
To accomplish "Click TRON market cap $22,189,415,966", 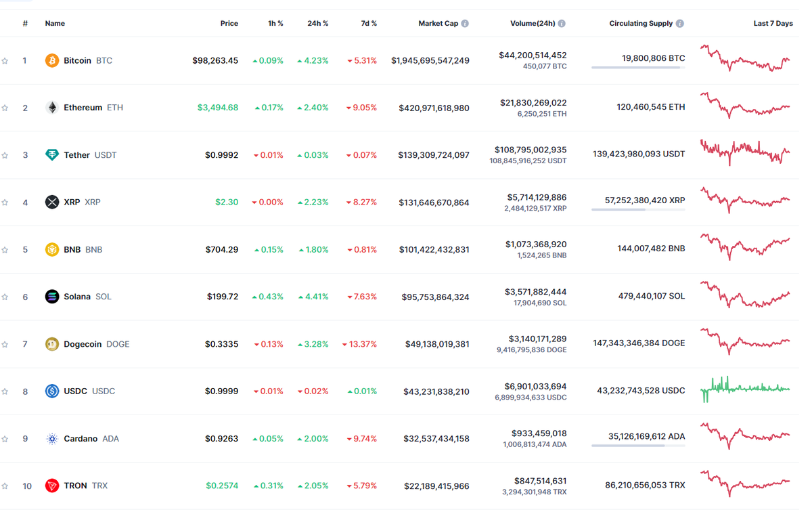I will (x=437, y=486).
